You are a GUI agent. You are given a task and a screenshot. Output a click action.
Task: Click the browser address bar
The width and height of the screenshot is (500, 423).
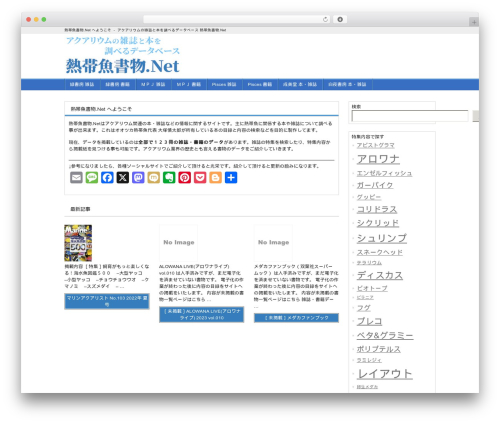237,19
